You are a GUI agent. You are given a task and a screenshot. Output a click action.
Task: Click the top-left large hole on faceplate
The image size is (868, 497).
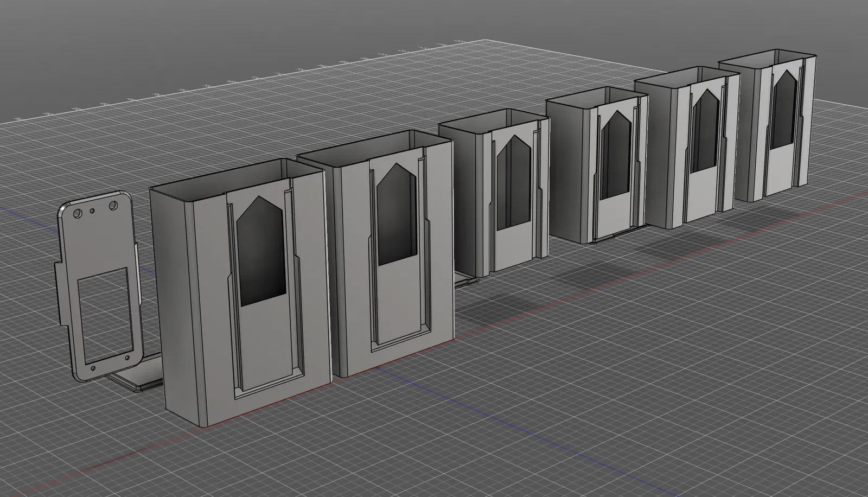[77, 214]
